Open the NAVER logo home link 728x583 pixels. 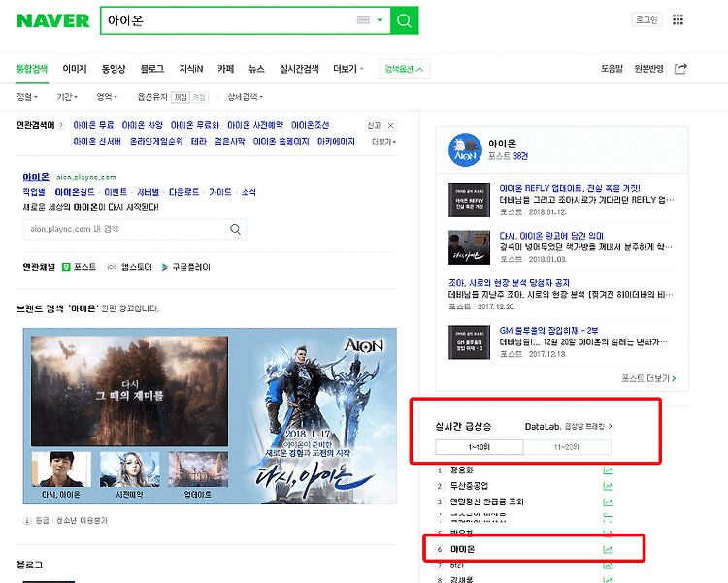point(53,21)
